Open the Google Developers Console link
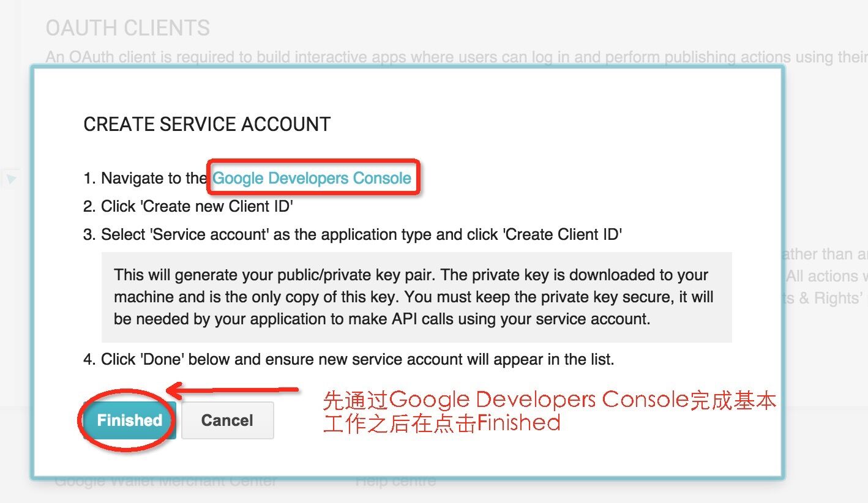 (312, 178)
